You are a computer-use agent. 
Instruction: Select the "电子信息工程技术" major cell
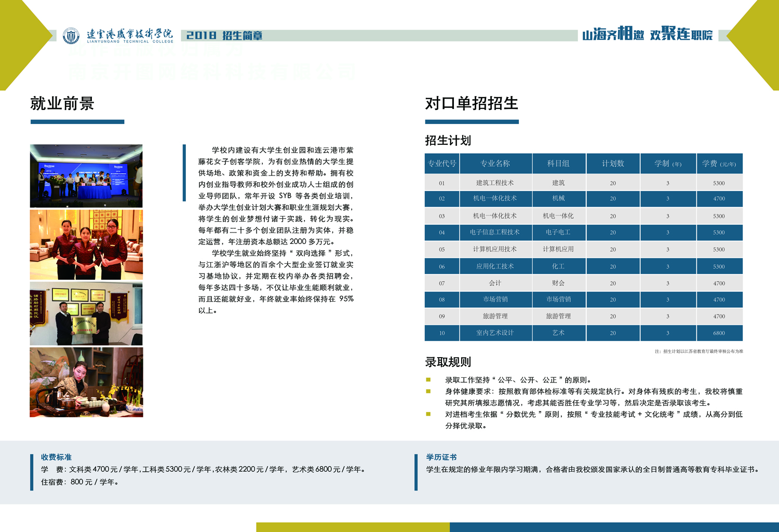pos(495,233)
